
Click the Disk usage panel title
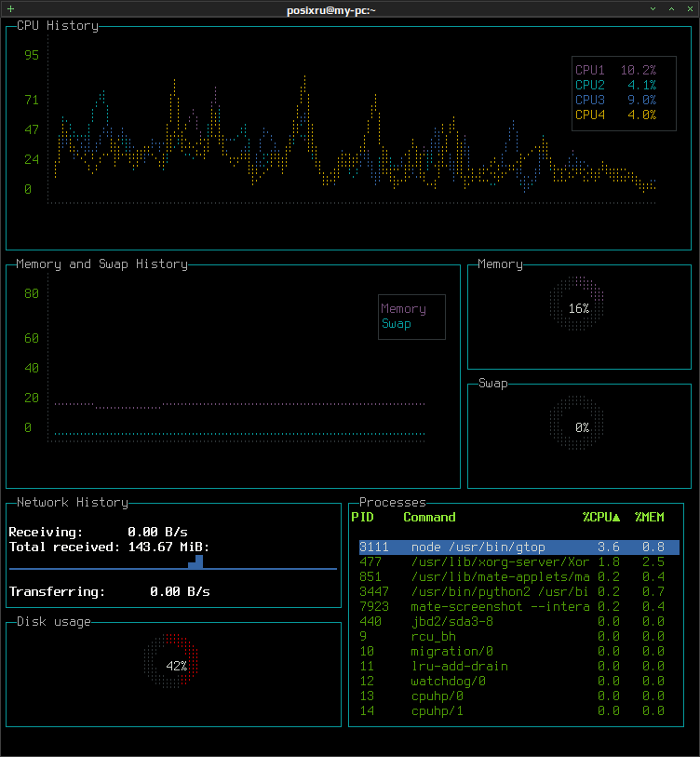(54, 622)
